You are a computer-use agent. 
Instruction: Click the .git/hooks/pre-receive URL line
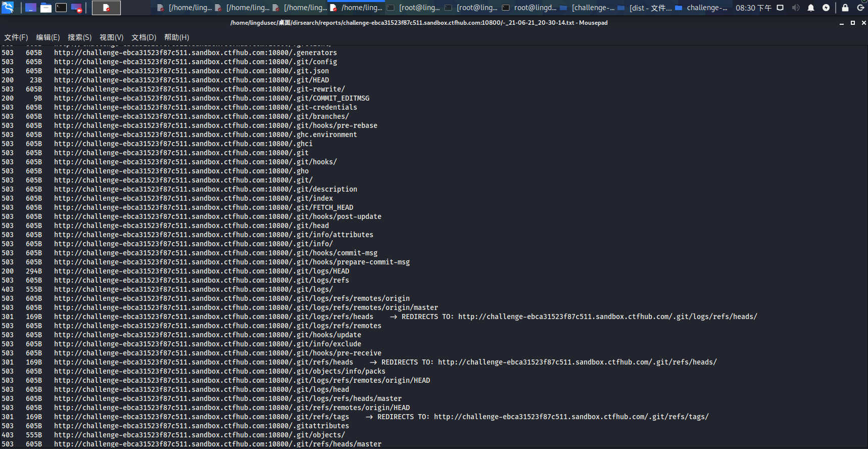pos(218,353)
